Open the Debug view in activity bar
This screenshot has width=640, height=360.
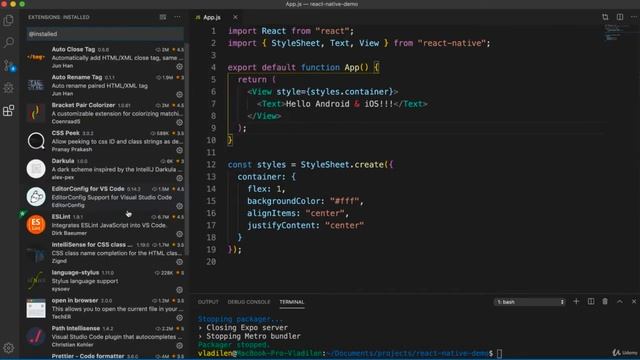pyautogui.click(x=9, y=87)
